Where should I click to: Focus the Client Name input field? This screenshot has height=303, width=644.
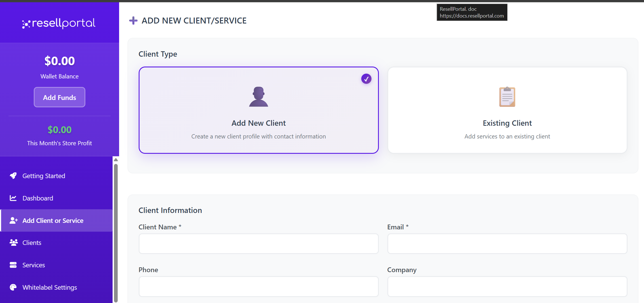258,244
